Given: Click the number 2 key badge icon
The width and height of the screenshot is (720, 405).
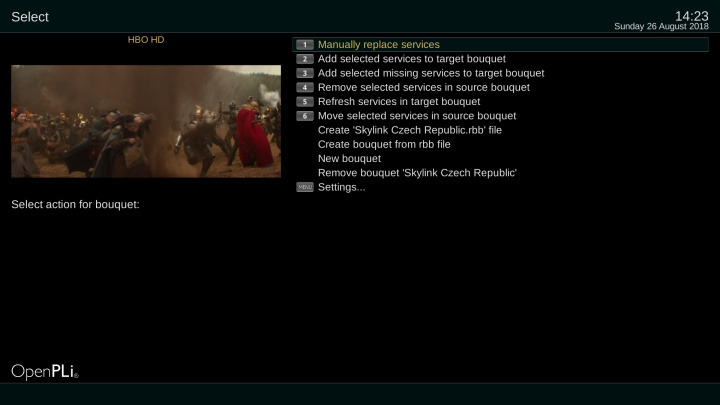Looking at the screenshot, I should tap(304, 59).
